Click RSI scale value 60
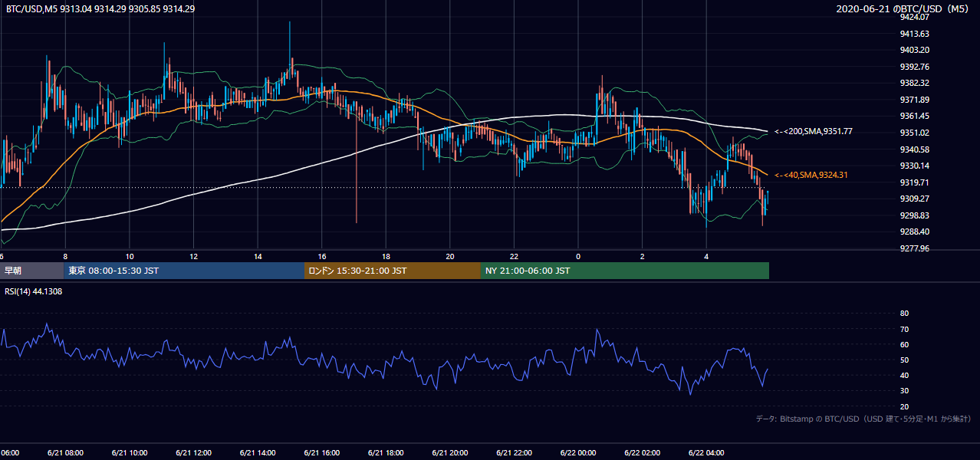Viewport: 980px width, 460px height. (904, 344)
